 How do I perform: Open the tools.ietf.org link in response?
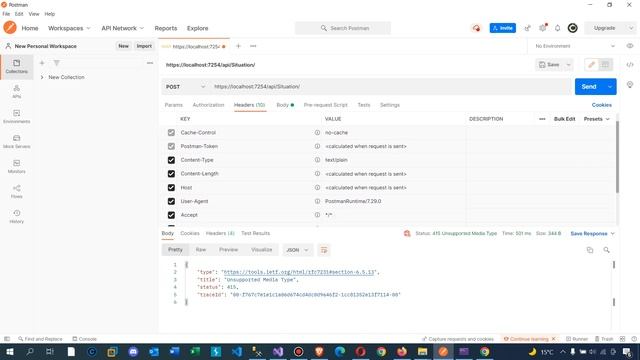(x=299, y=272)
